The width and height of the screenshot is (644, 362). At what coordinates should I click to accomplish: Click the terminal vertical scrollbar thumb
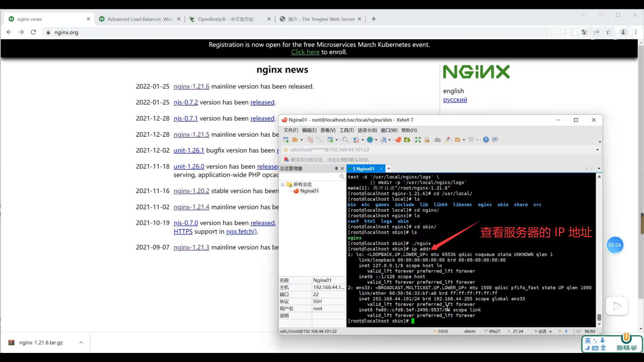point(599,317)
